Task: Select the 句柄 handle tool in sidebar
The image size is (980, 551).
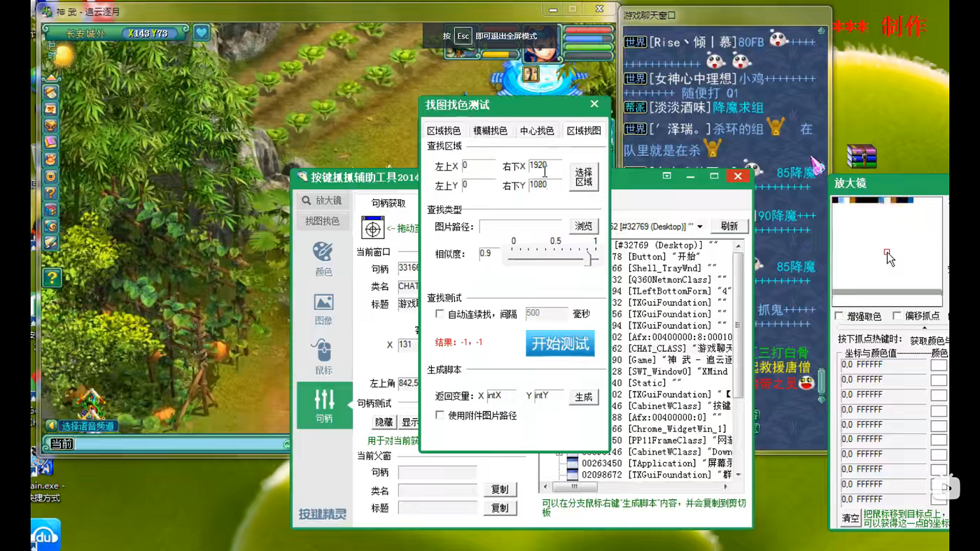Action: (x=324, y=405)
